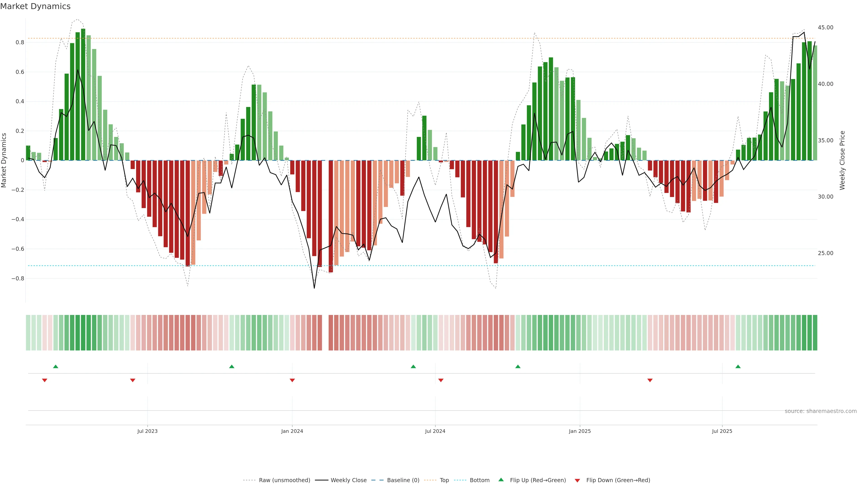
Task: Click the Flip Up marker just before Jul 2024
Action: [413, 366]
